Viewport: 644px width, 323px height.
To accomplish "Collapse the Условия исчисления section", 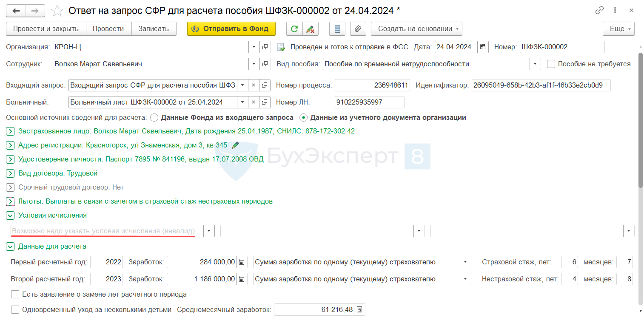I will pyautogui.click(x=11, y=215).
